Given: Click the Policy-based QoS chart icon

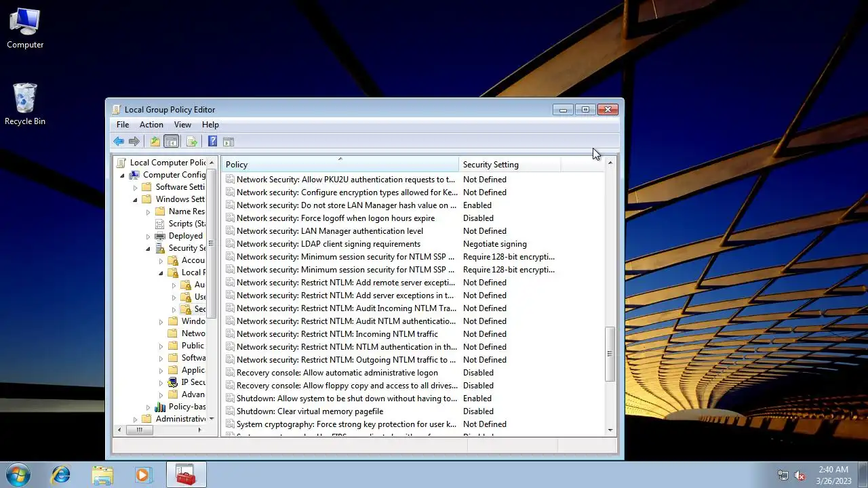Looking at the screenshot, I should (160, 407).
